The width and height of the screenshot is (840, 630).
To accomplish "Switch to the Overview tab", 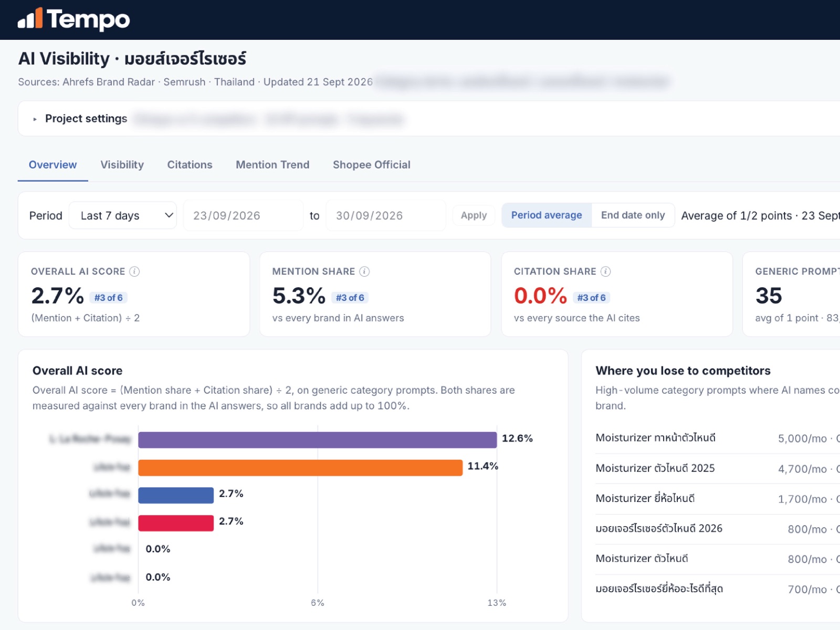I will (x=52, y=165).
